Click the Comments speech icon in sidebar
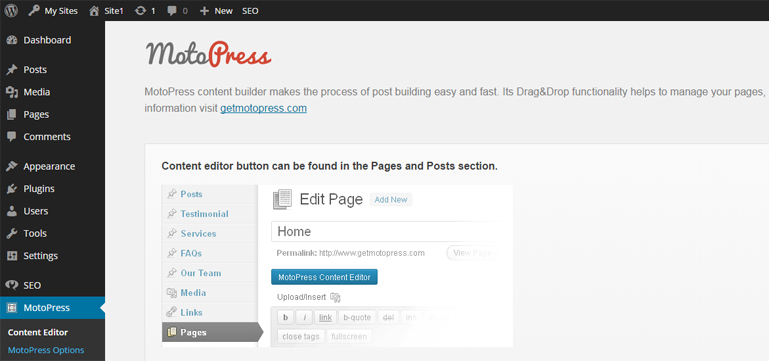This screenshot has width=769, height=361. pos(12,137)
